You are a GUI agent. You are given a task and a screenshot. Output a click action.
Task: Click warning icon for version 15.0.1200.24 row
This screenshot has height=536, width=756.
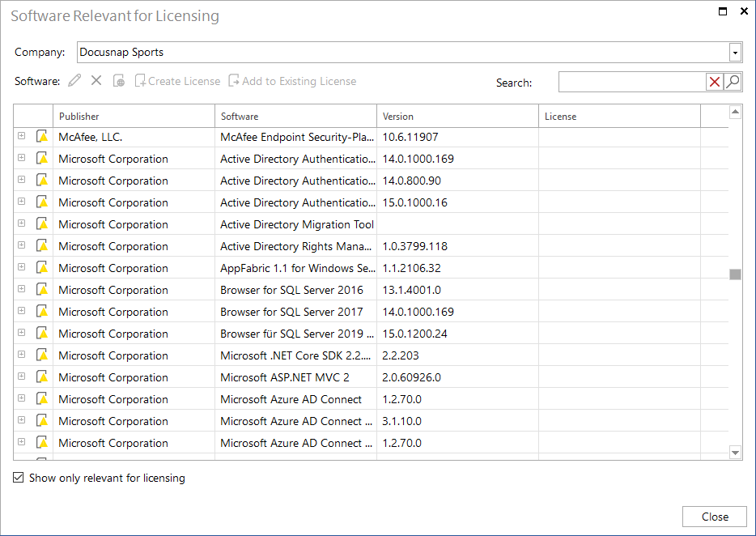pyautogui.click(x=42, y=333)
